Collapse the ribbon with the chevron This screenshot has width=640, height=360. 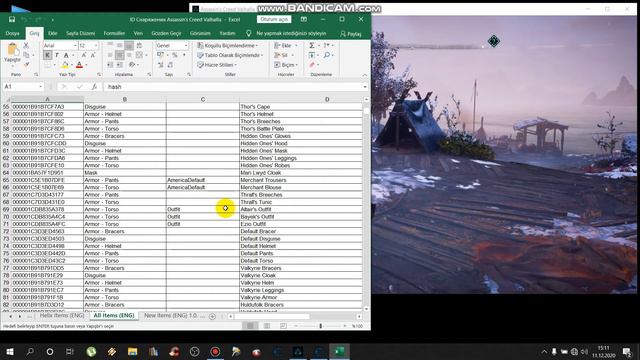click(364, 75)
